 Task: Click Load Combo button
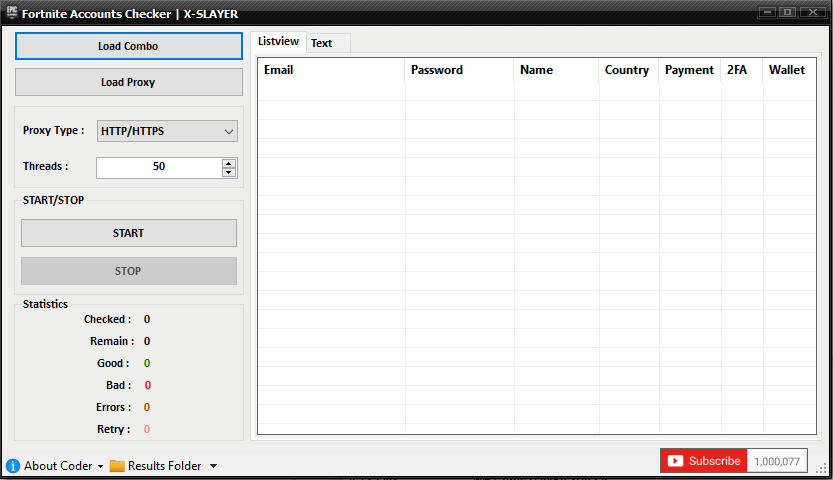129,46
